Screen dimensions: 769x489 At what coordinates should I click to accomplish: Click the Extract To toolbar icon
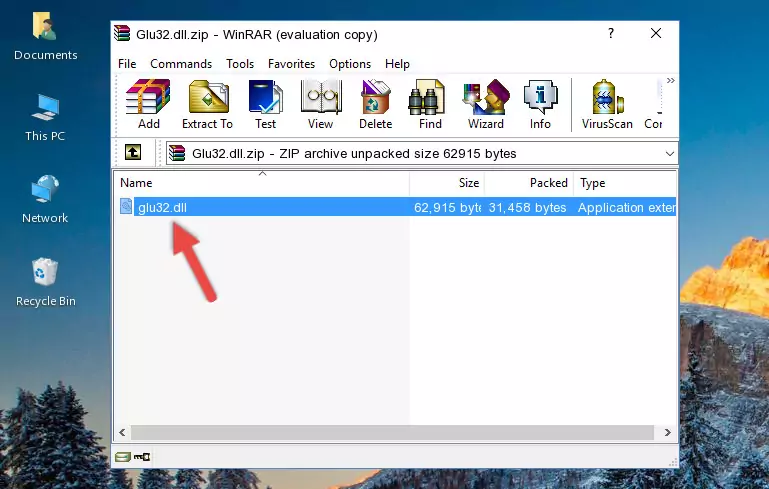point(207,104)
